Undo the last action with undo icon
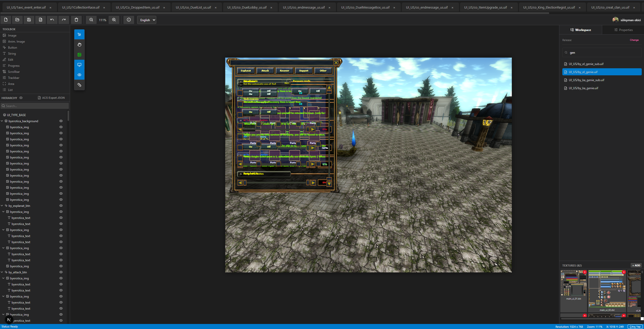 [52, 20]
